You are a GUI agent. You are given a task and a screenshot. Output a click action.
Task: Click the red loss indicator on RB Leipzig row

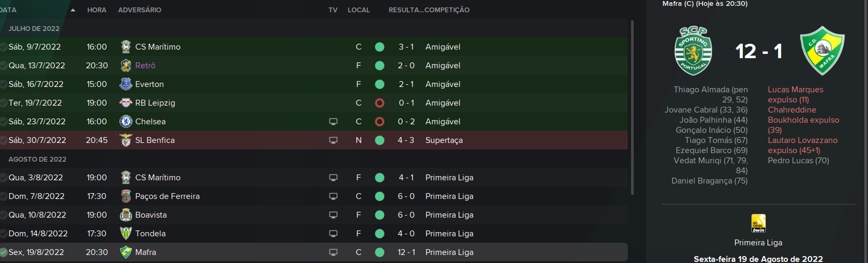click(380, 103)
